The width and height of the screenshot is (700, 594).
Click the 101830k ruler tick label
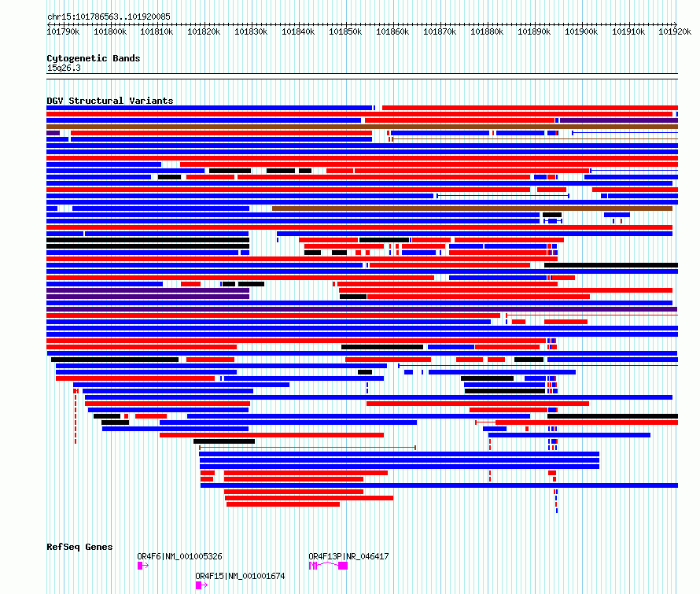point(252,31)
